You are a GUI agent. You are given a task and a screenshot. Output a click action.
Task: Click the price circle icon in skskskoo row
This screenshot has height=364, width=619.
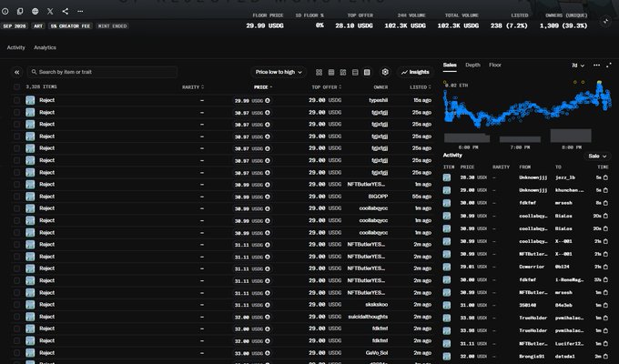pos(268,305)
